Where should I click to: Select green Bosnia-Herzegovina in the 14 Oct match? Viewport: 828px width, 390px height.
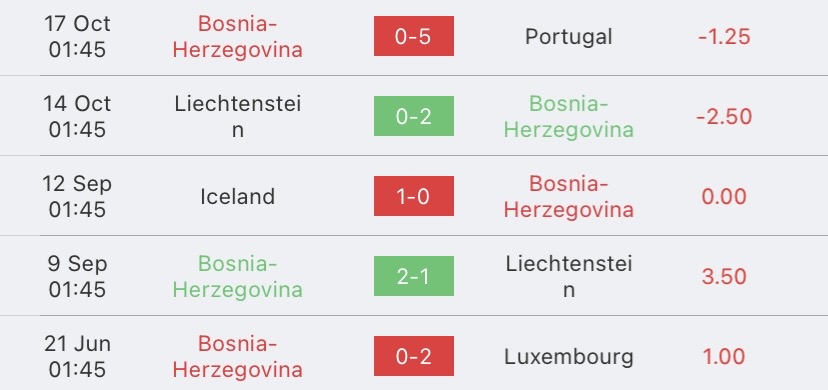(x=569, y=117)
